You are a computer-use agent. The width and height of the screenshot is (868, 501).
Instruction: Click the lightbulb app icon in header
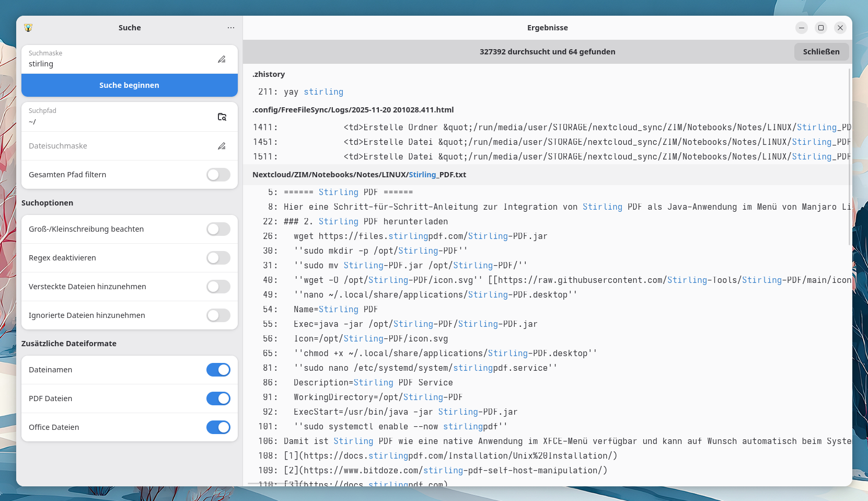(x=28, y=28)
